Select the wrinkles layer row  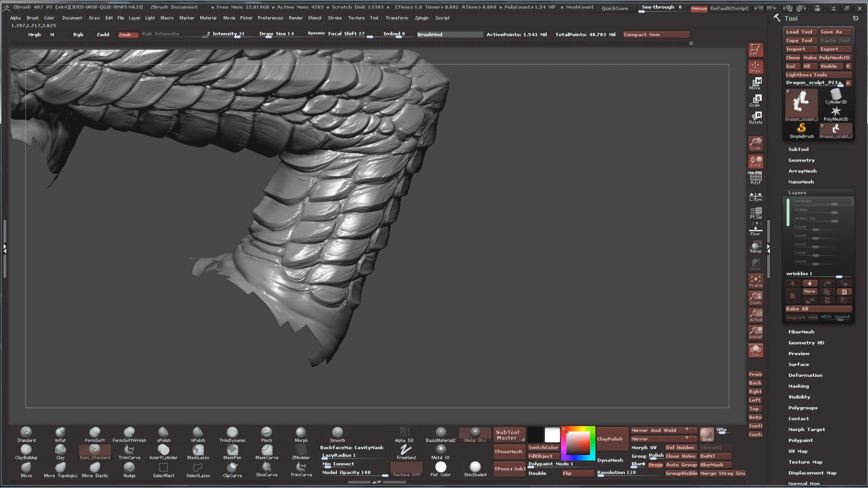822,201
